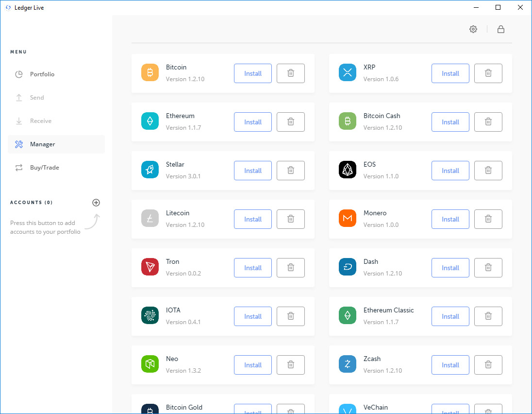
Task: Uninstall Bitcoin Cash using its trash icon
Action: [x=488, y=122]
